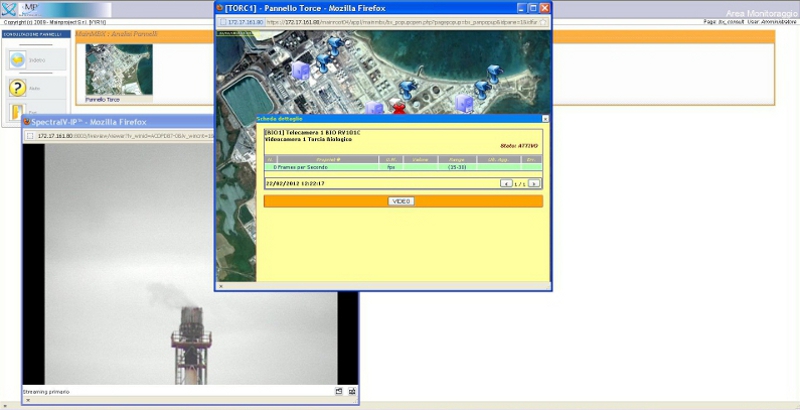Select the camera icon beside the left purple cabinet
Image resolution: width=800 pixels, height=410 pixels.
coord(322,63)
